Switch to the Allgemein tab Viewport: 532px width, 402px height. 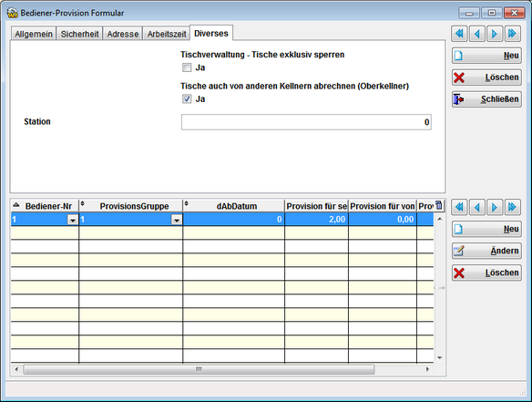33,34
